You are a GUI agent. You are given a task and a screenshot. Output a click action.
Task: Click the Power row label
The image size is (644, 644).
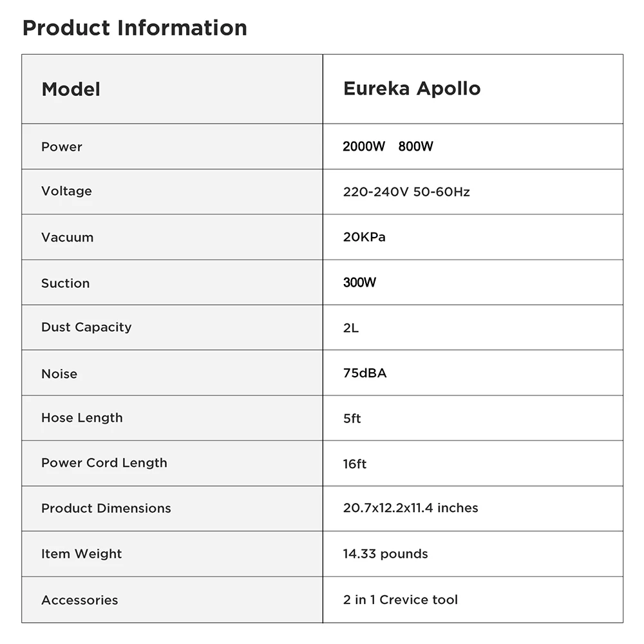pos(62,147)
